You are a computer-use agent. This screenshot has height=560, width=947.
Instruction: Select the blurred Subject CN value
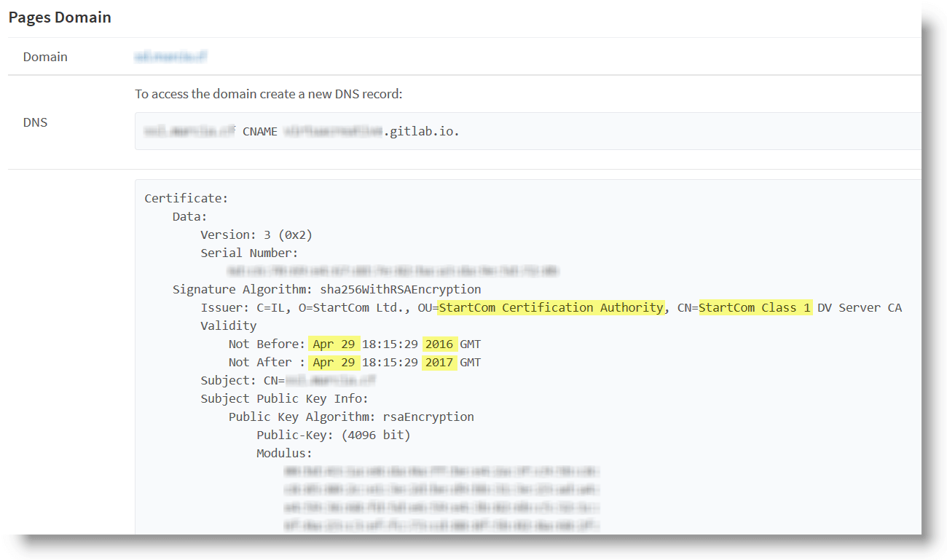pos(331,379)
